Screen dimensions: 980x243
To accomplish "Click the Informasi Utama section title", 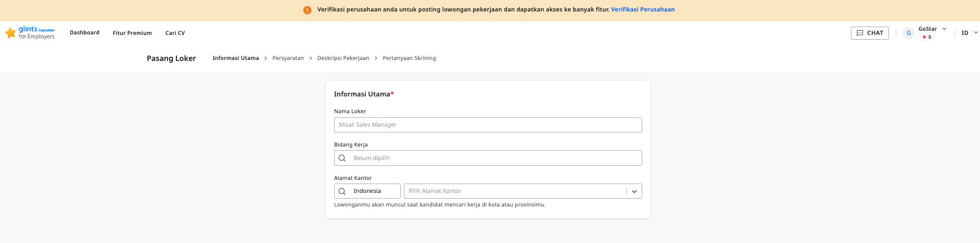I will coord(364,94).
